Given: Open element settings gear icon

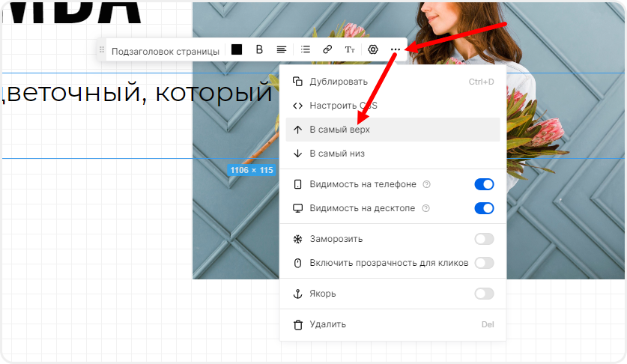Looking at the screenshot, I should pyautogui.click(x=373, y=49).
